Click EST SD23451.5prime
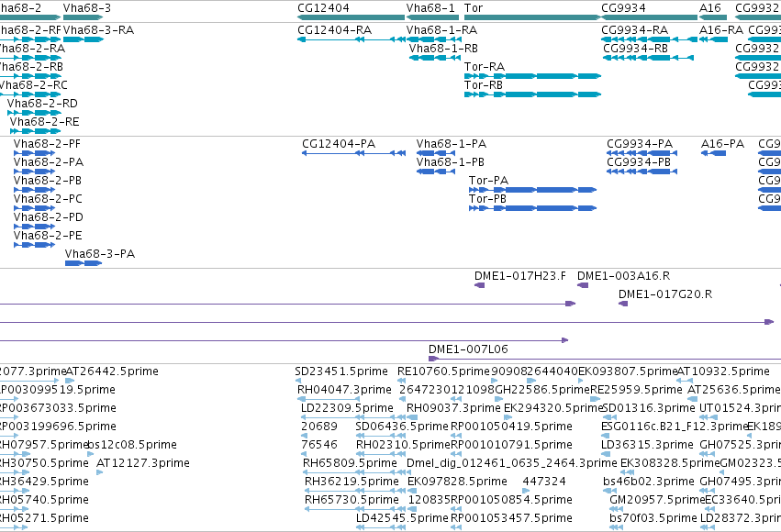The width and height of the screenshot is (781, 532). click(x=341, y=371)
